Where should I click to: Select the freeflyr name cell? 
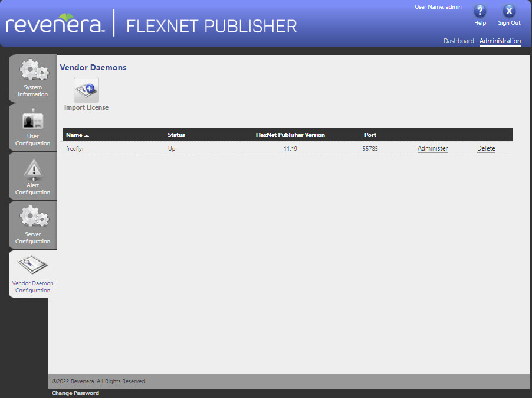75,149
